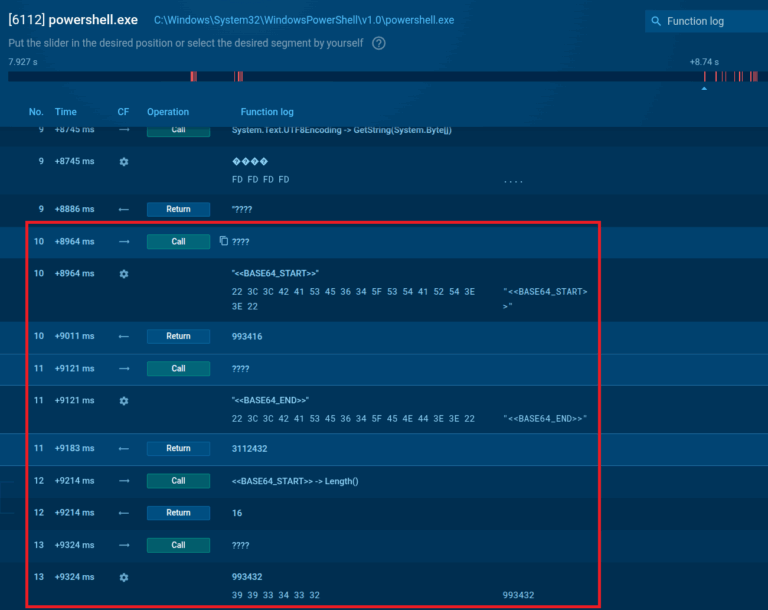Focus the Function log search field
768x610 pixels.
708,21
